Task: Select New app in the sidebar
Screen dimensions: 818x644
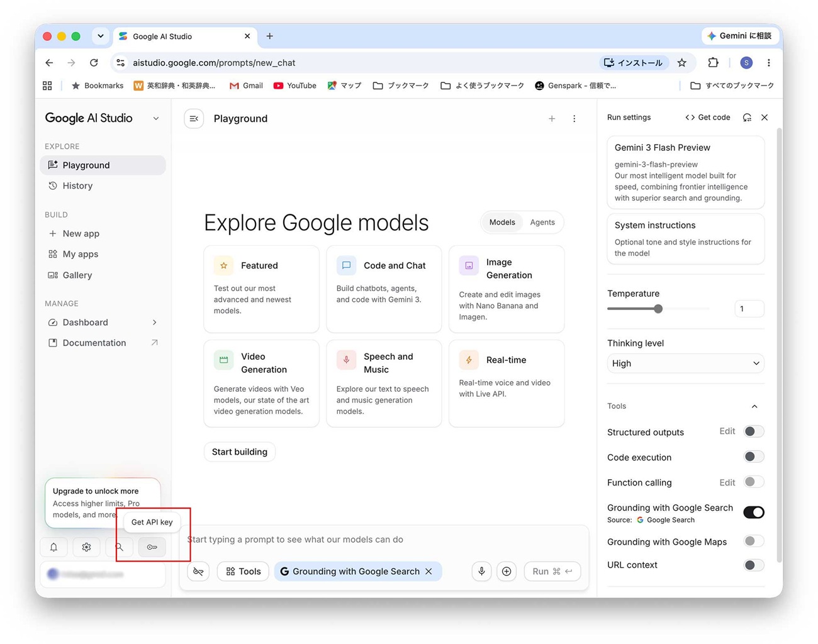Action: click(x=103, y=233)
